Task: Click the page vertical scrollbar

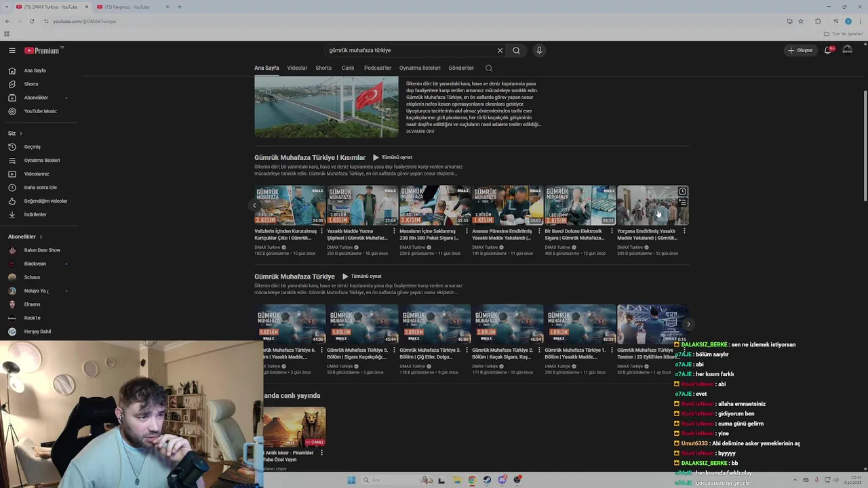Action: point(865,146)
